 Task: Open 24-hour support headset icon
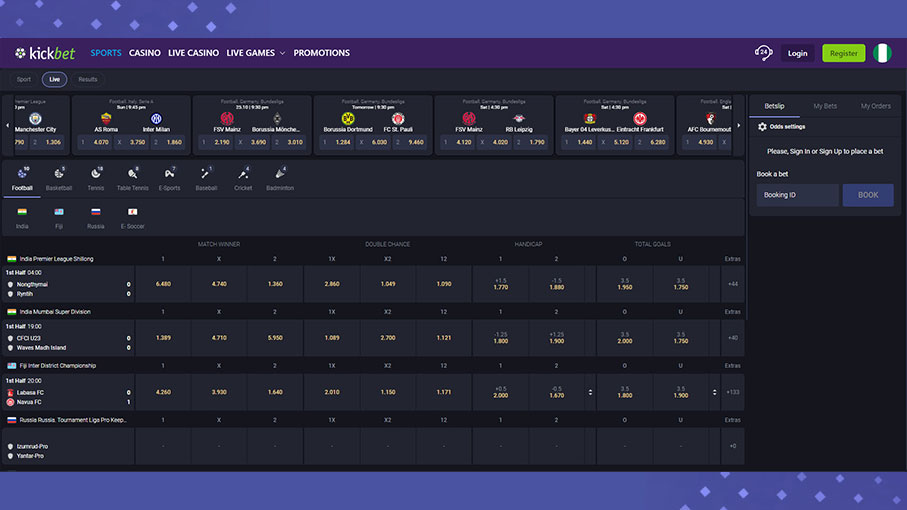764,53
